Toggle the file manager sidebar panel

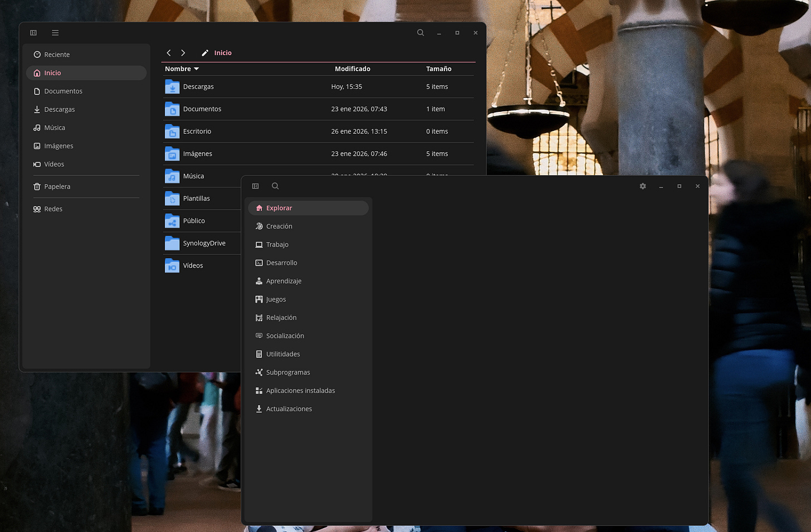[x=33, y=33]
